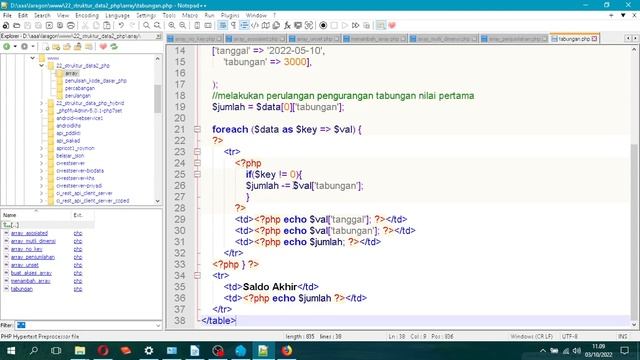Open the Search menu
The image size is (640, 360).
pyautogui.click(x=42, y=16)
